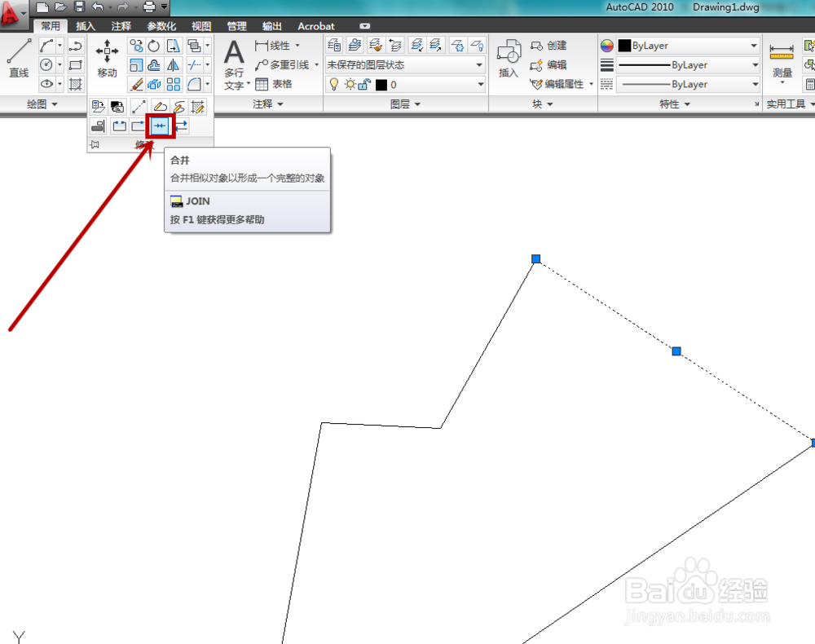Switch to the Manage (管理) ribbon tab
The image size is (815, 644).
click(x=236, y=26)
